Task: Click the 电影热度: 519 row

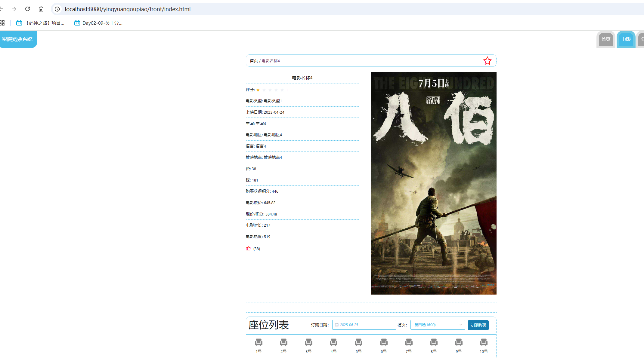Action: coord(302,237)
